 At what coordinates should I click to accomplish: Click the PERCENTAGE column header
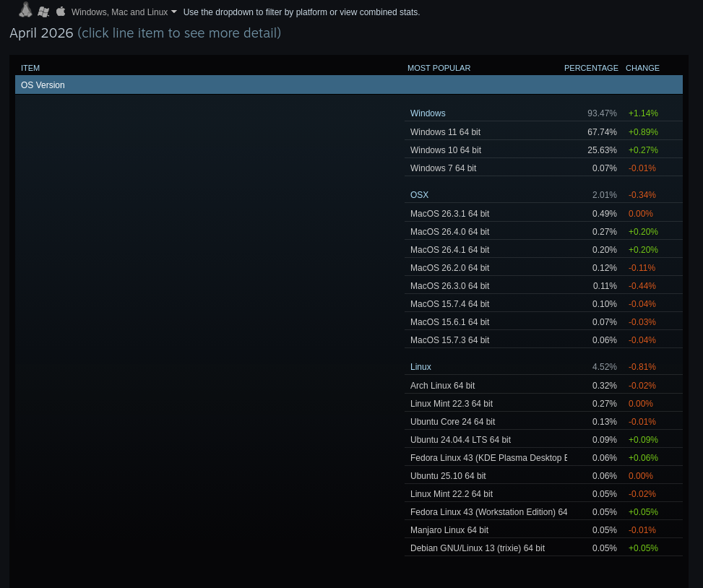pos(591,68)
